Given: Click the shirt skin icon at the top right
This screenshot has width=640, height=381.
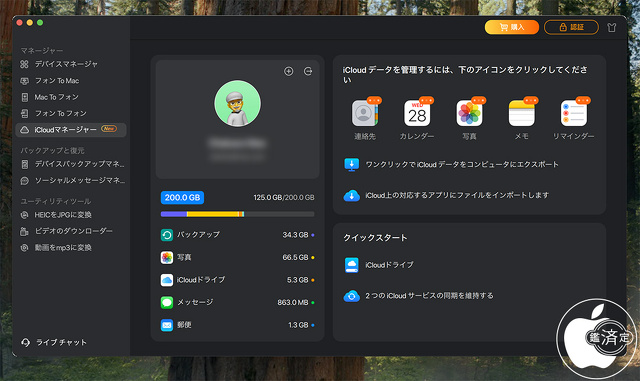Looking at the screenshot, I should [x=611, y=27].
